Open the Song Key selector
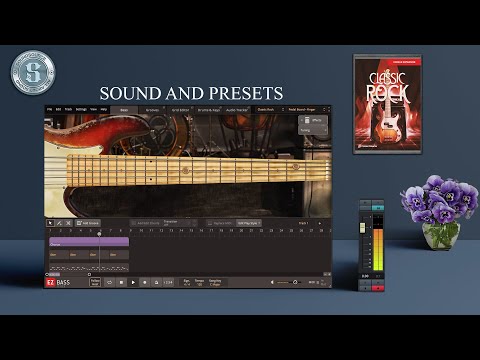This screenshot has height=360, width=480. [215, 283]
